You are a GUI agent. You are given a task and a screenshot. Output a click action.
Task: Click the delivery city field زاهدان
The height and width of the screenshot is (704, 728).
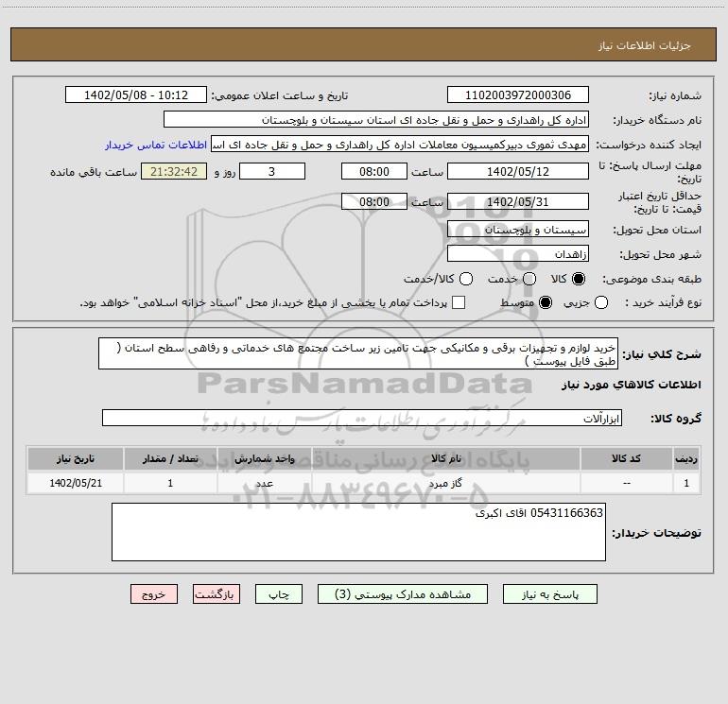tap(518, 253)
